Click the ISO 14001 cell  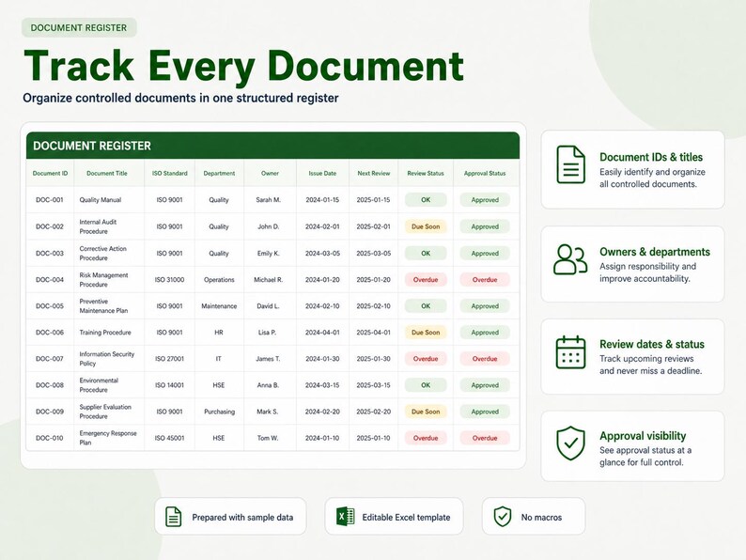(169, 385)
